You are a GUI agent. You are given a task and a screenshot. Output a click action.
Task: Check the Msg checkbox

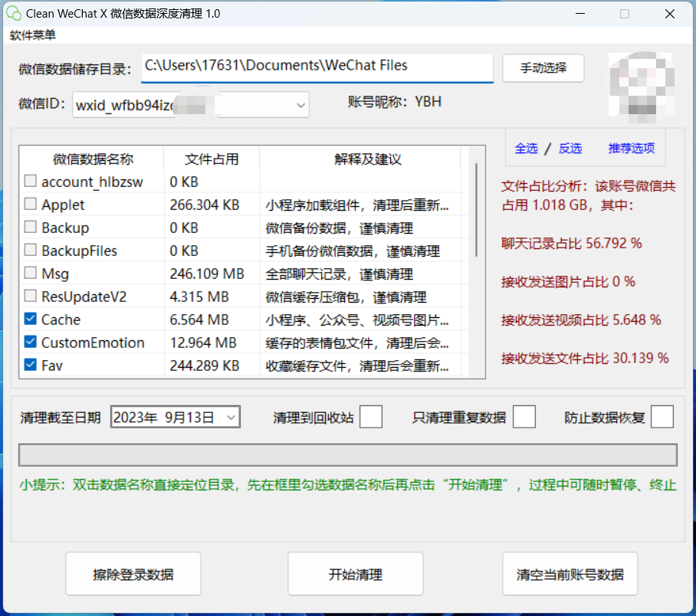pyautogui.click(x=30, y=273)
